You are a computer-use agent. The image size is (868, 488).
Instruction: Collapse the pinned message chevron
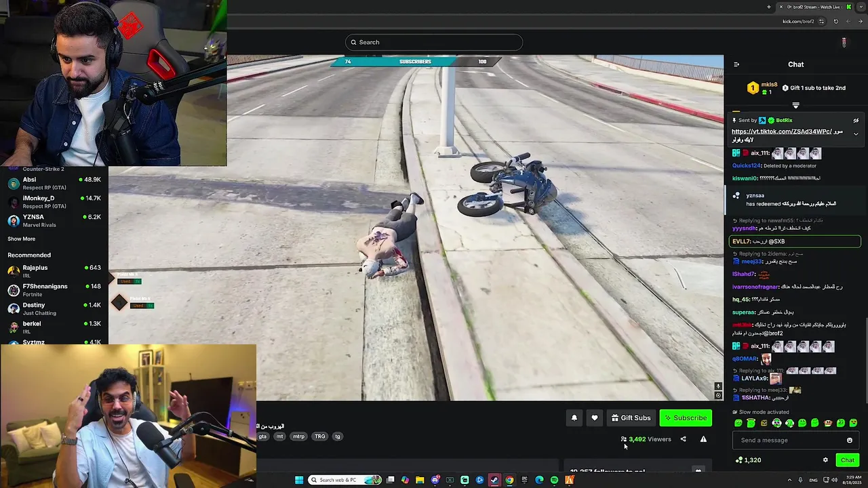coord(856,134)
